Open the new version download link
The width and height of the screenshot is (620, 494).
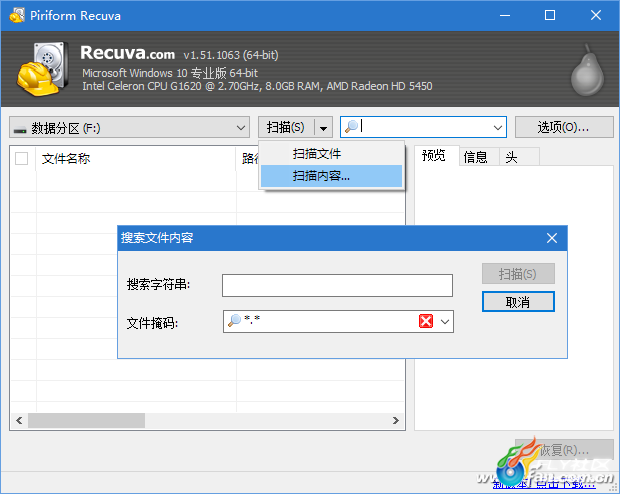pyautogui.click(x=544, y=482)
